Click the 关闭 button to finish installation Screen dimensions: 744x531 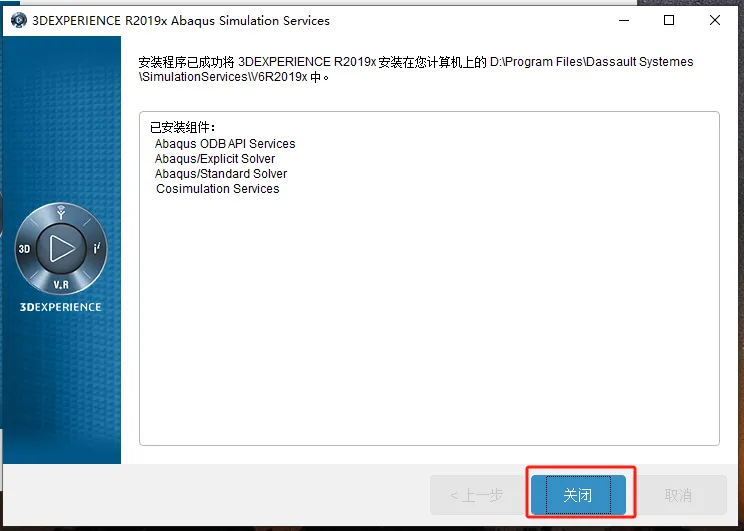point(578,495)
